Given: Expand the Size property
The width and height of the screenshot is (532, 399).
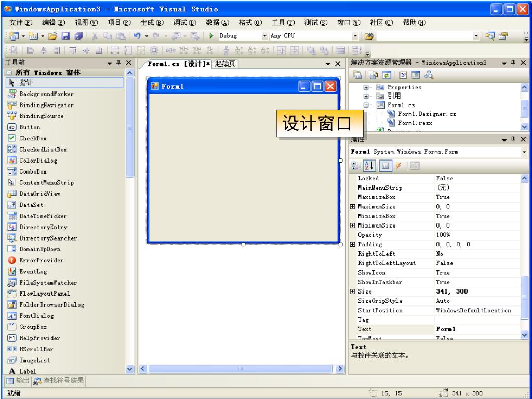Looking at the screenshot, I should click(353, 291).
